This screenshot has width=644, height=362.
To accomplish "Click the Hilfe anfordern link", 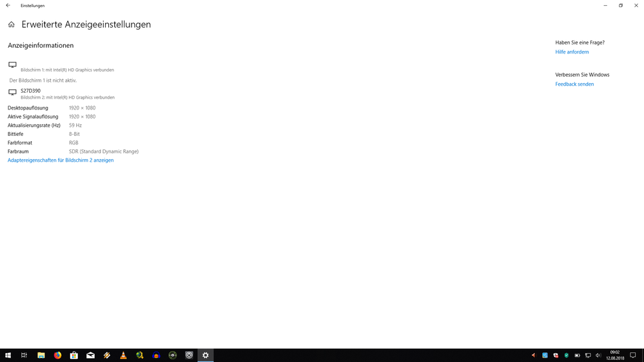I will tap(572, 52).
